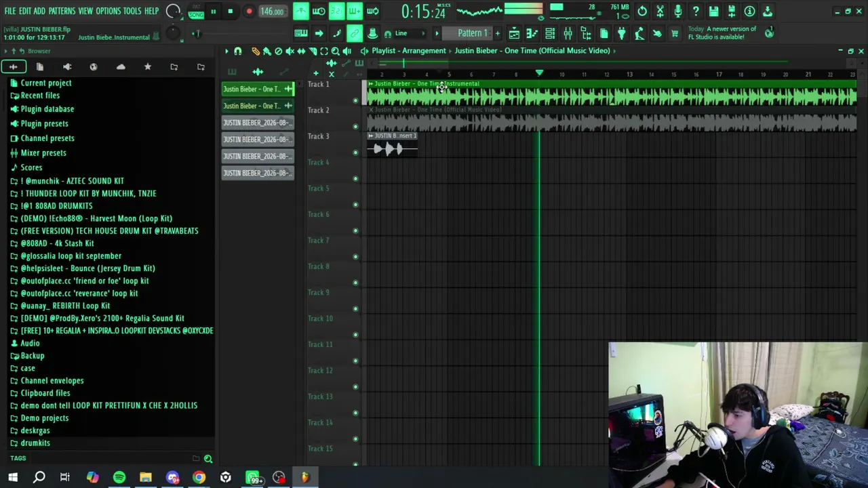
Task: Open the Mixer from main toolbar
Action: click(568, 33)
